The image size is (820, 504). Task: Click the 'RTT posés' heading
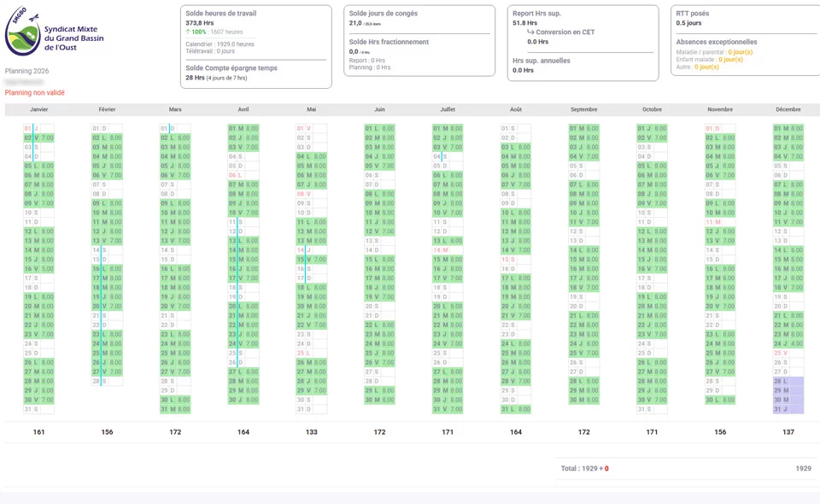(692, 14)
